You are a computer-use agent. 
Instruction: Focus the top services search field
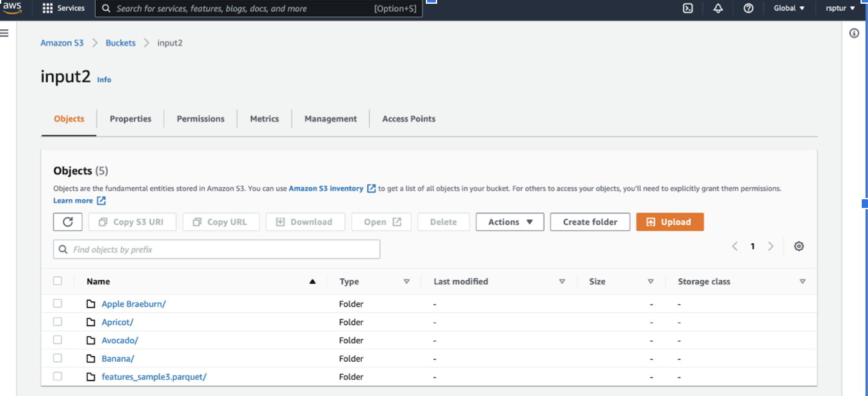point(258,9)
